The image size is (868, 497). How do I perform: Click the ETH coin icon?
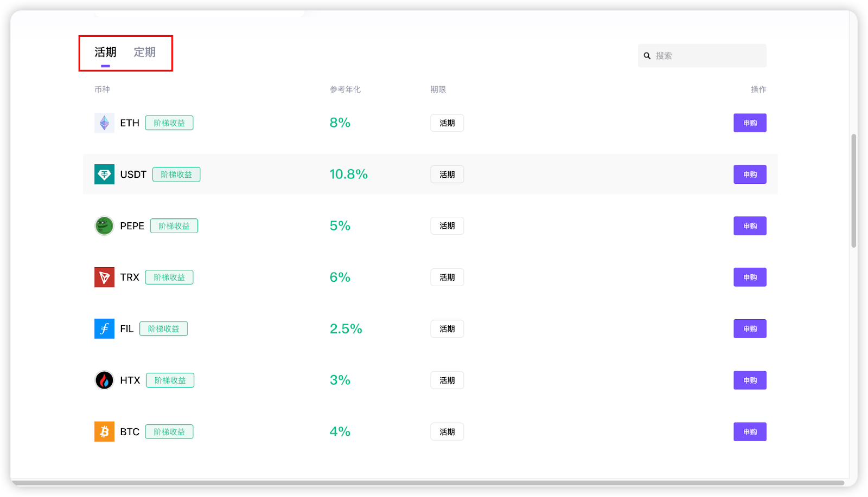104,123
